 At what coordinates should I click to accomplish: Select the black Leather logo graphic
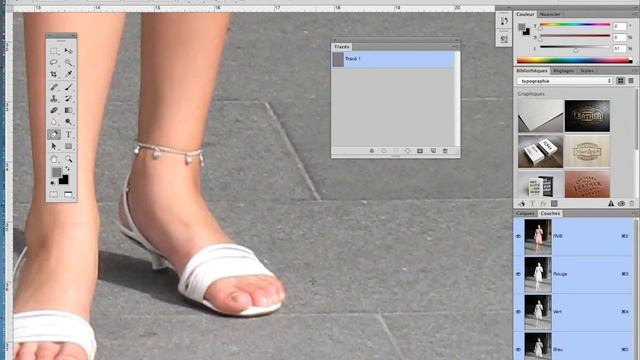pyautogui.click(x=587, y=116)
